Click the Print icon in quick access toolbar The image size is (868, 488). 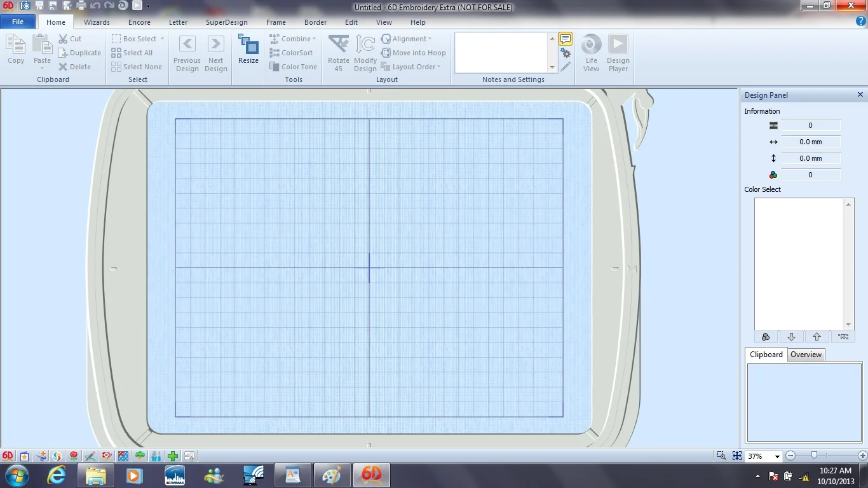(x=81, y=6)
